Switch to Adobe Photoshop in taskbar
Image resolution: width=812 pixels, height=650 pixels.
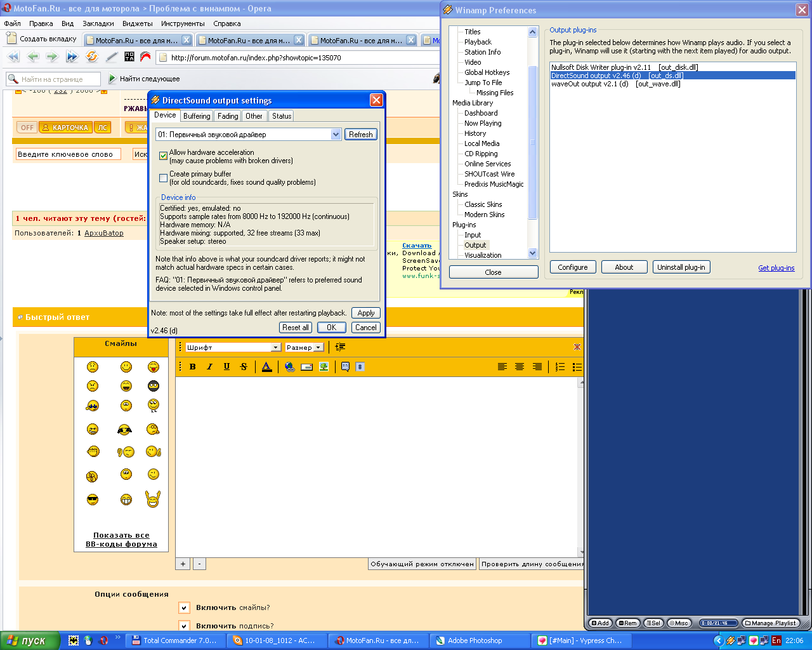coord(480,640)
